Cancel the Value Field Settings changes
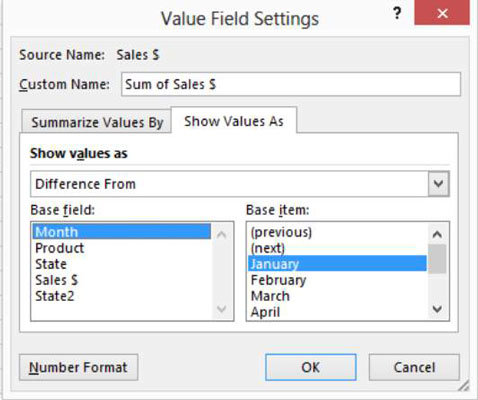The image size is (478, 400). click(x=414, y=367)
